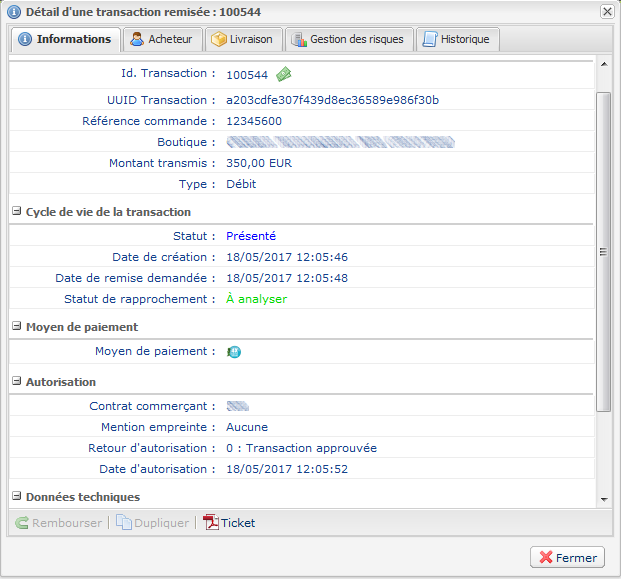
Task: Click the Rembourser arrow icon
Action: pos(22,523)
